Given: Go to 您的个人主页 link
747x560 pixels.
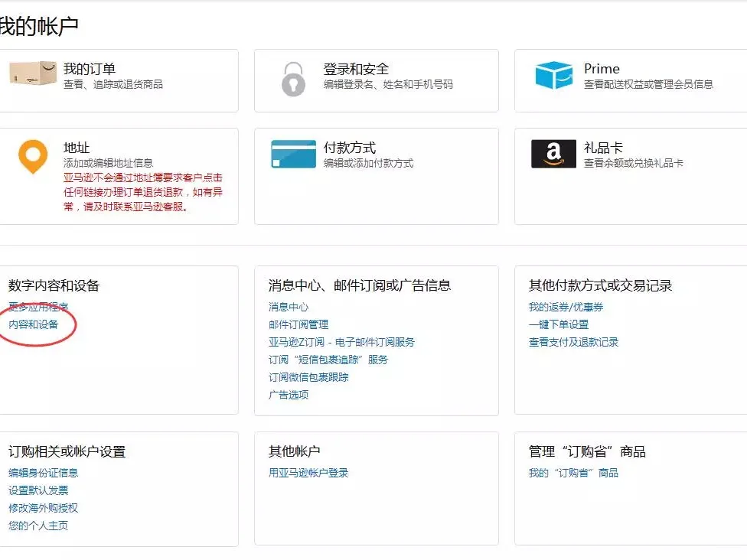Looking at the screenshot, I should point(38,526).
